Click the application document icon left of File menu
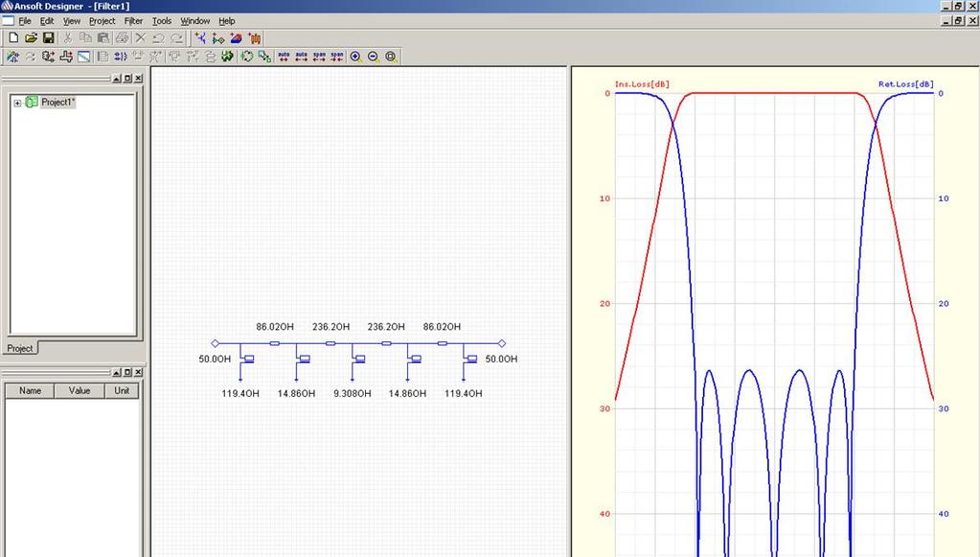This screenshot has width=980, height=557. click(x=8, y=21)
